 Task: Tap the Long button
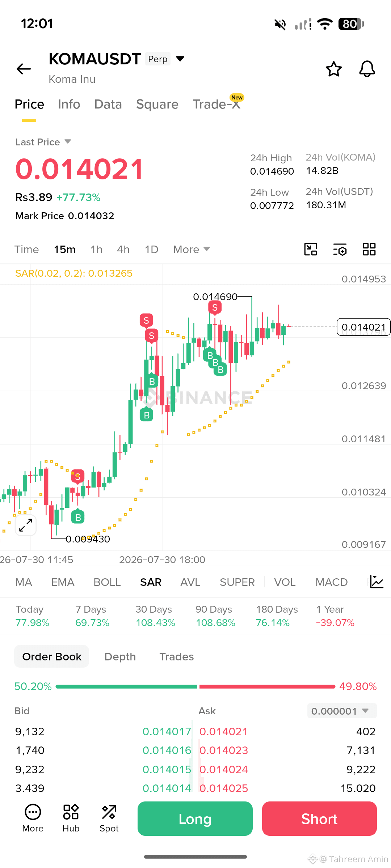pos(195,818)
